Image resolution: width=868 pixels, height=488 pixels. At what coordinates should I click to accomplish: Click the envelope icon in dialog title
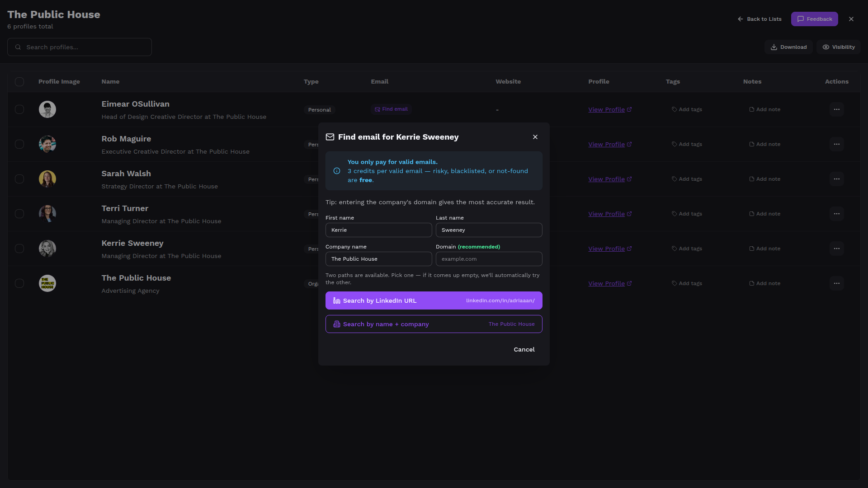(330, 137)
